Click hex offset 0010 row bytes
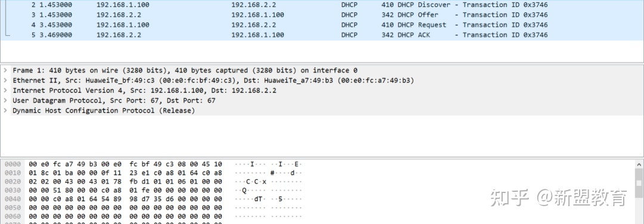The image size is (644, 224). [126, 173]
